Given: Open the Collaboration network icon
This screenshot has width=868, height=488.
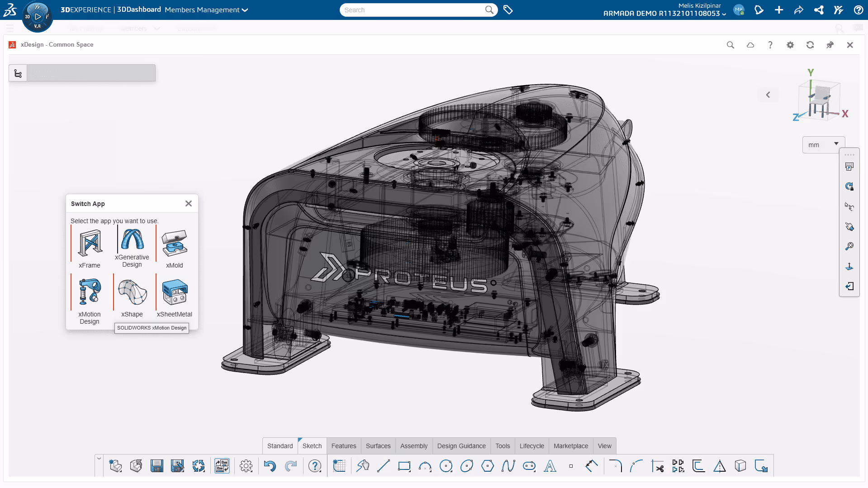Looking at the screenshot, I should coord(819,10).
